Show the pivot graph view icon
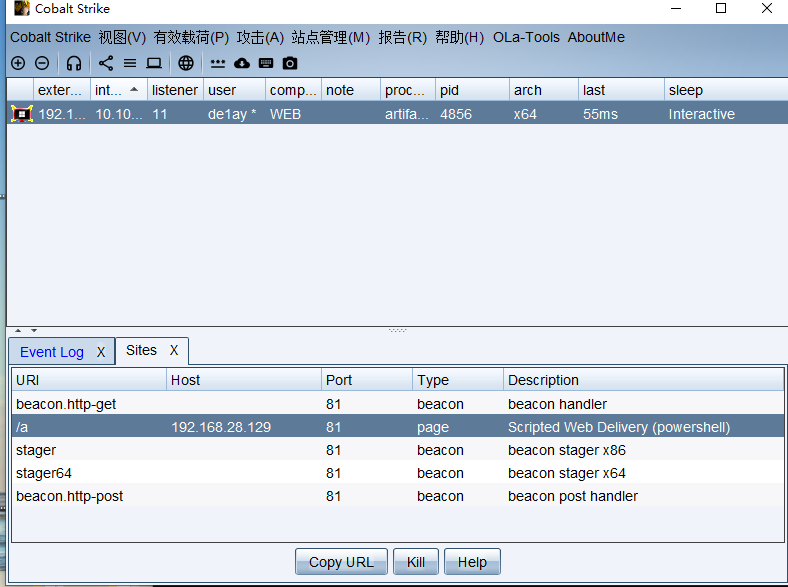The width and height of the screenshot is (788, 587). coord(106,63)
